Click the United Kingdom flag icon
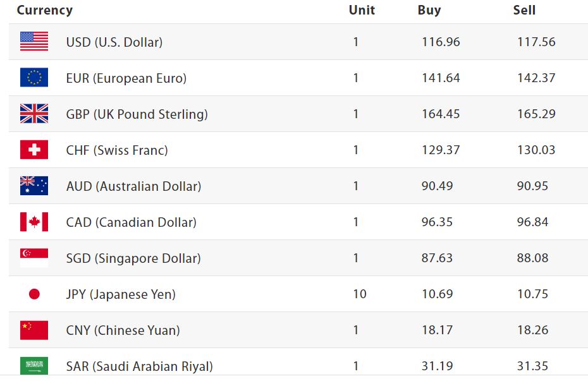 pyautogui.click(x=34, y=114)
